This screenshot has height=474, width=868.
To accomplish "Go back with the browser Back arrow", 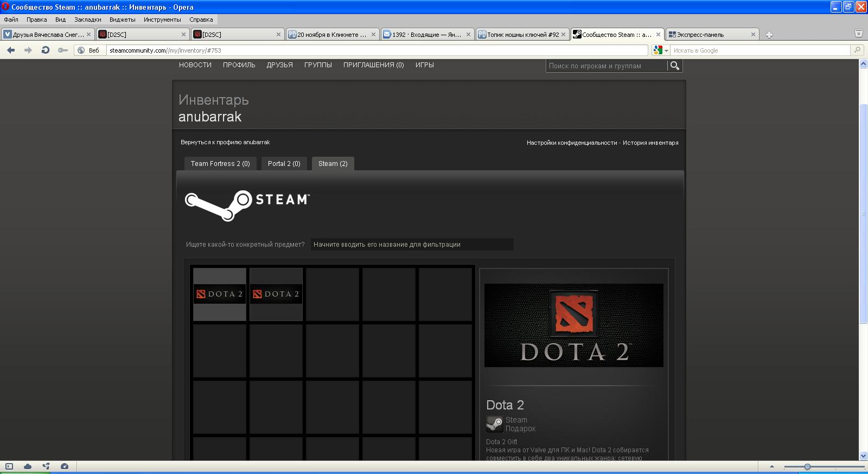I will pos(11,50).
